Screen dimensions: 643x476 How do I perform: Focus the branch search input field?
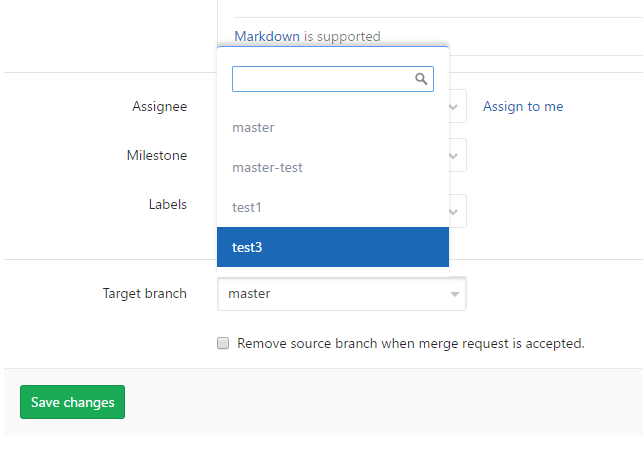click(x=322, y=79)
